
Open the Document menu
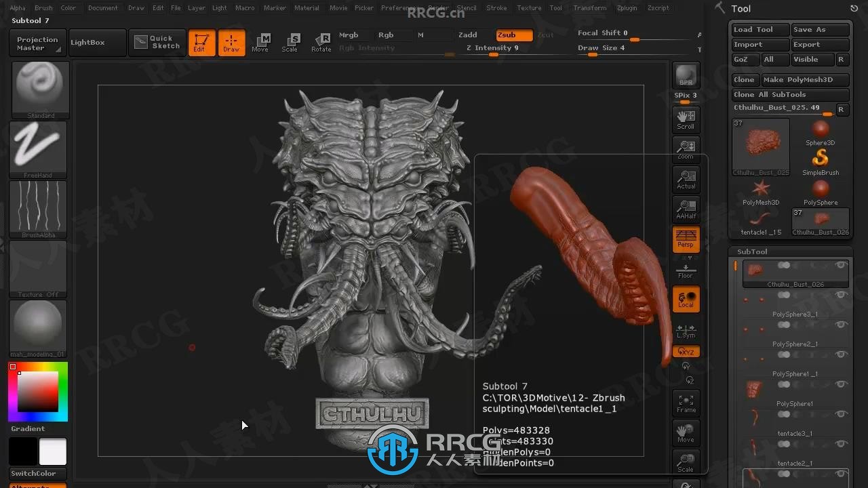103,8
